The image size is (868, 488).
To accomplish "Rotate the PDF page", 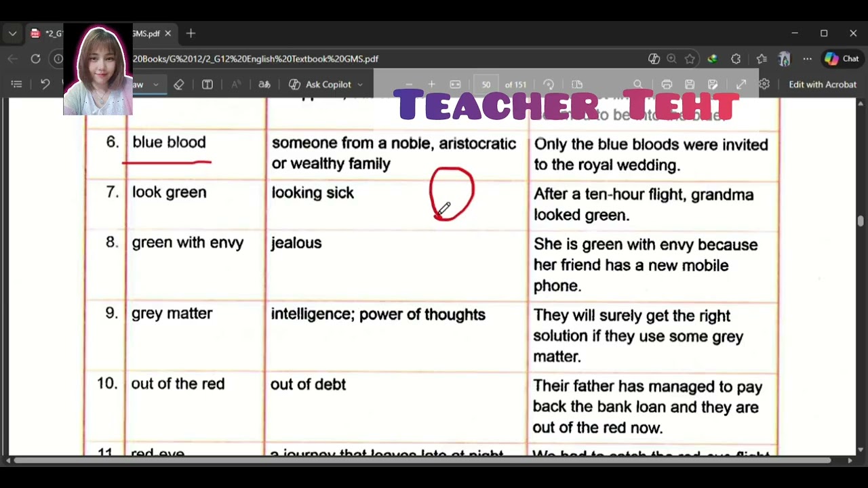I will coord(549,84).
